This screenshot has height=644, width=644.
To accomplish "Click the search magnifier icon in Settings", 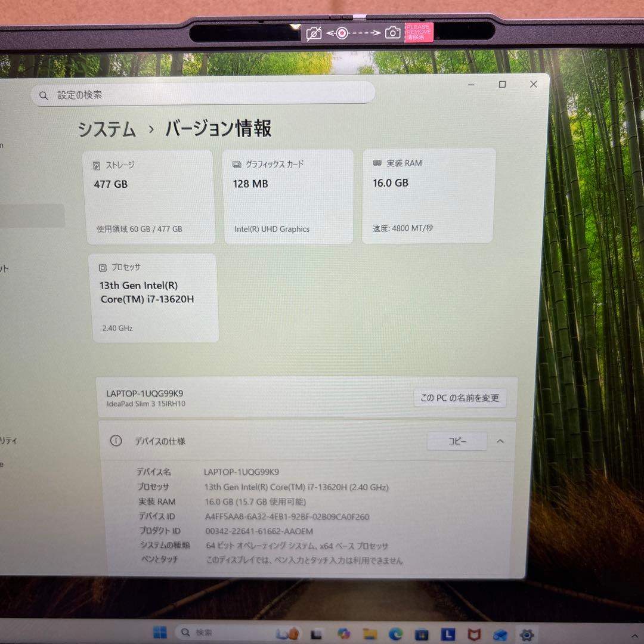I will [x=44, y=95].
